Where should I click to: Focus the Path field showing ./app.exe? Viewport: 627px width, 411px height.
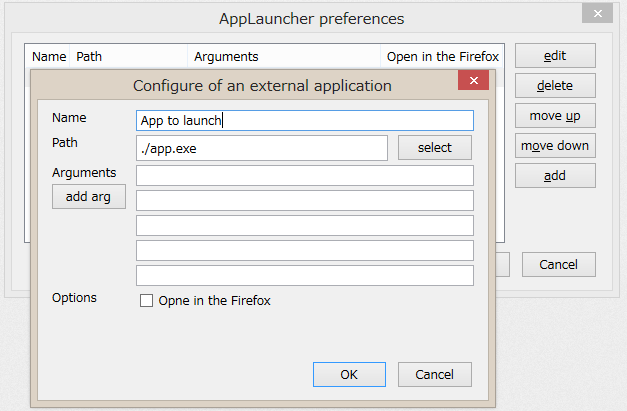tap(262, 148)
